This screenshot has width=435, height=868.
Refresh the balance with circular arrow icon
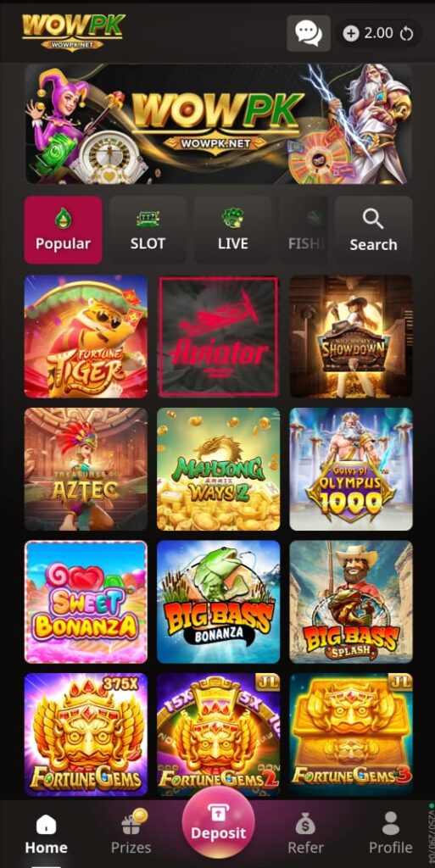point(407,34)
